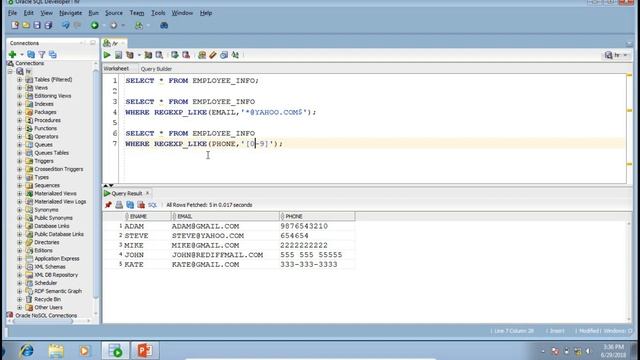
Task: Expand the Views tree node
Action: pyautogui.click(x=20, y=88)
